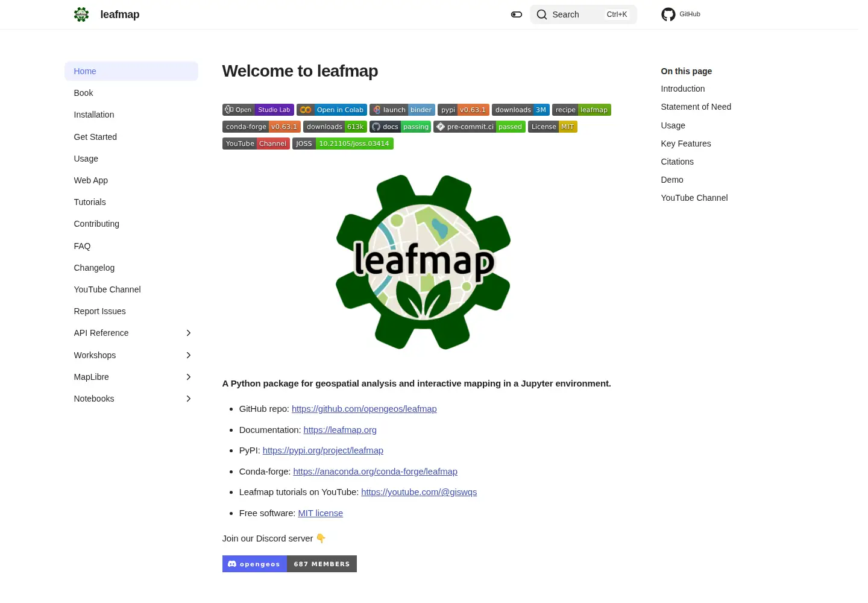Click the Search input field
This screenshot has width=868, height=603.
click(x=583, y=14)
